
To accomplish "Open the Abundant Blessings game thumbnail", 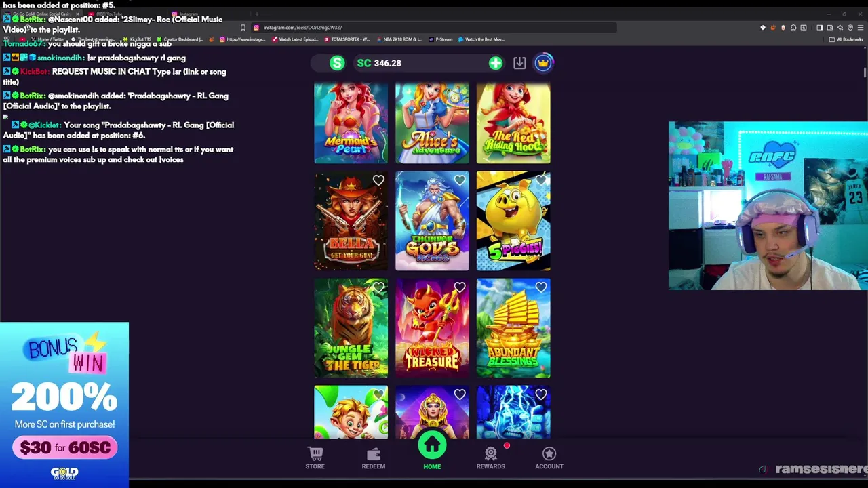I will tap(513, 328).
